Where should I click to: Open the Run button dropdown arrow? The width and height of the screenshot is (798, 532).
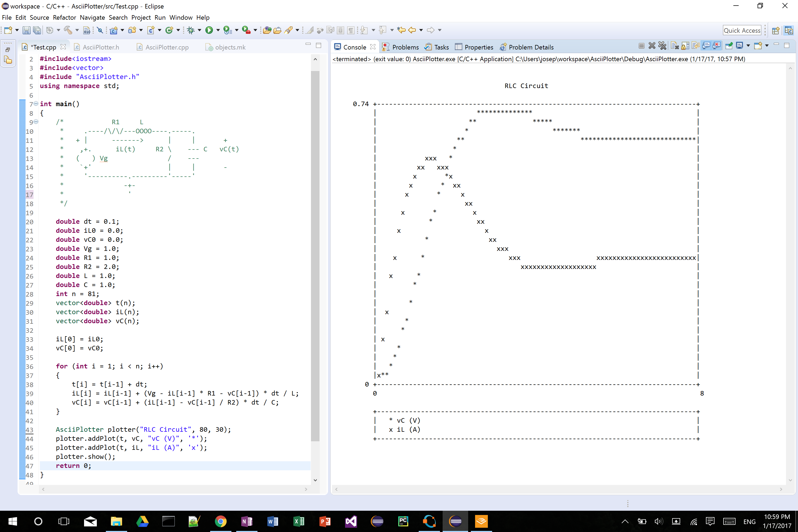click(x=218, y=30)
